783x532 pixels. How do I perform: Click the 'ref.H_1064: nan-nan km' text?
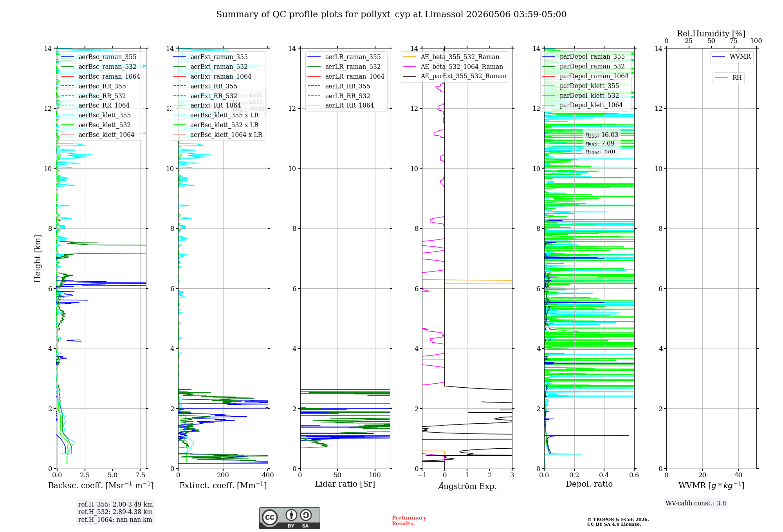(x=115, y=519)
